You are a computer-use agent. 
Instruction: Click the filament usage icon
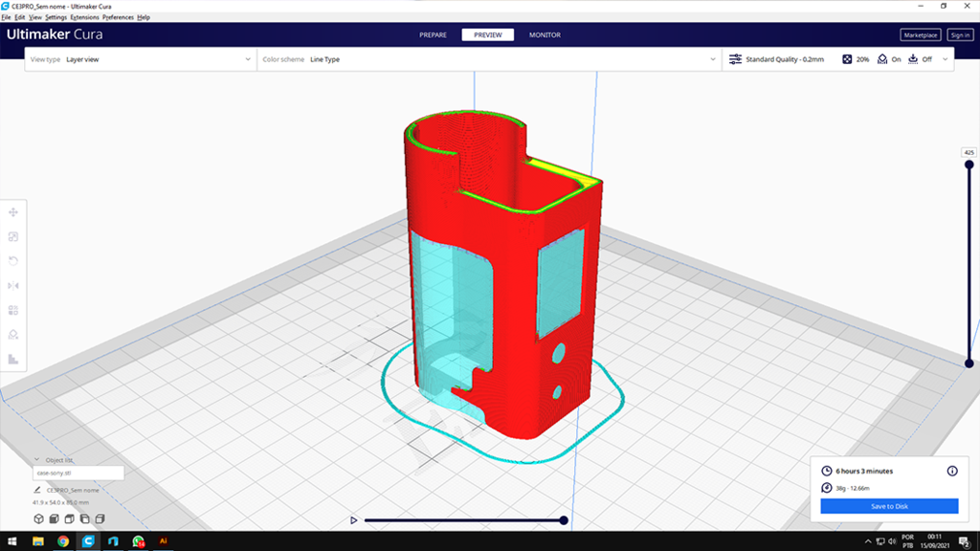(x=826, y=488)
